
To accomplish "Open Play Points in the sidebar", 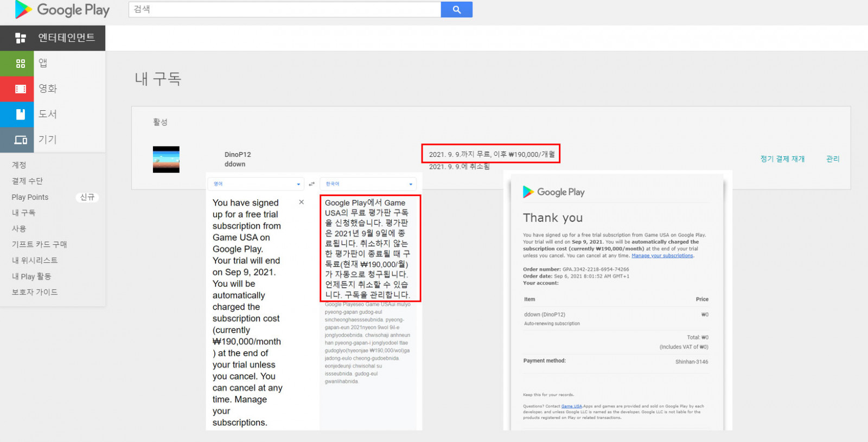I will [30, 197].
